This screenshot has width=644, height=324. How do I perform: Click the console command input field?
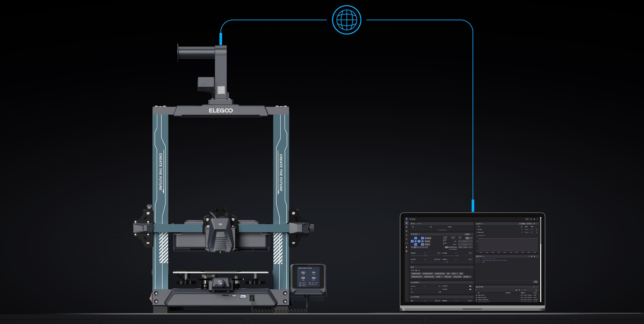coord(504,282)
